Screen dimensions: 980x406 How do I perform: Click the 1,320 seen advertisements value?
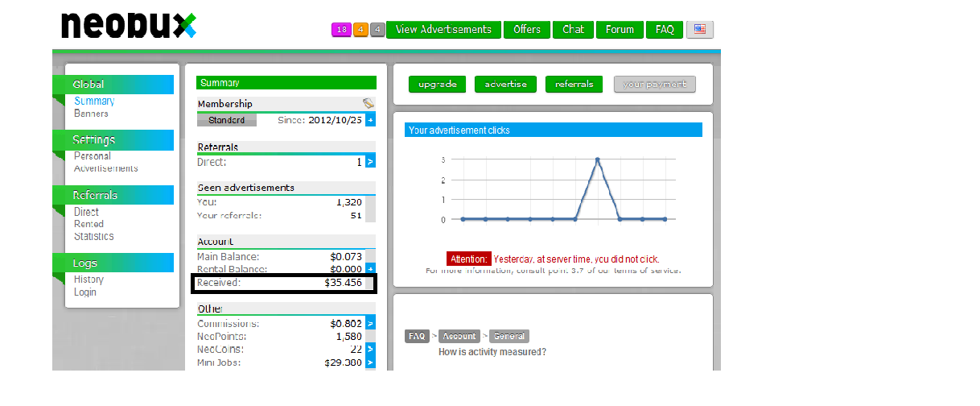click(349, 202)
